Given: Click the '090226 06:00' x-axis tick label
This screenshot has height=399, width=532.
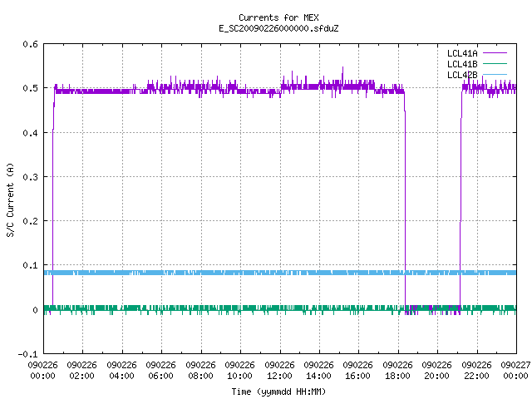Looking at the screenshot, I should [160, 371].
